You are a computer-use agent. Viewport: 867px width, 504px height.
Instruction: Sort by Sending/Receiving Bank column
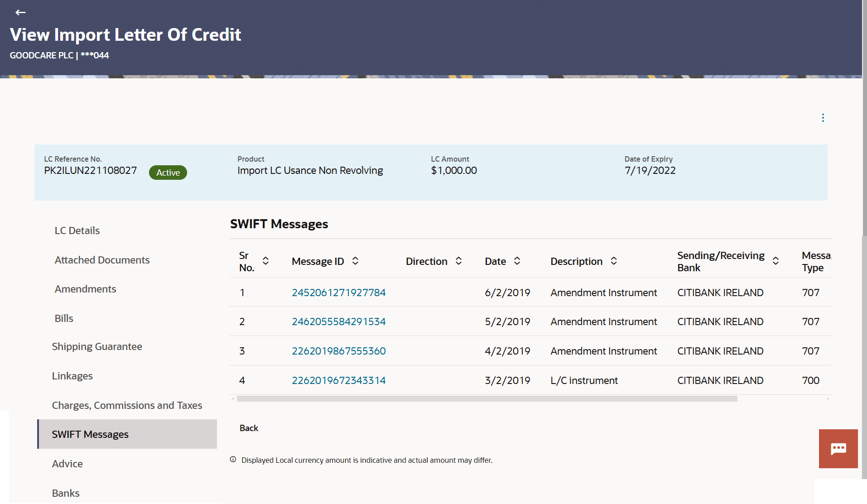click(x=775, y=261)
